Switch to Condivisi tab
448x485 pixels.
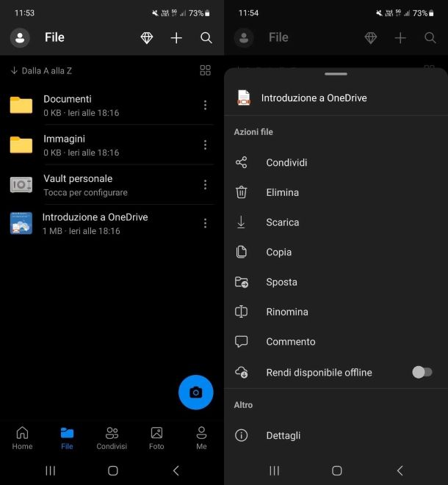(x=112, y=438)
